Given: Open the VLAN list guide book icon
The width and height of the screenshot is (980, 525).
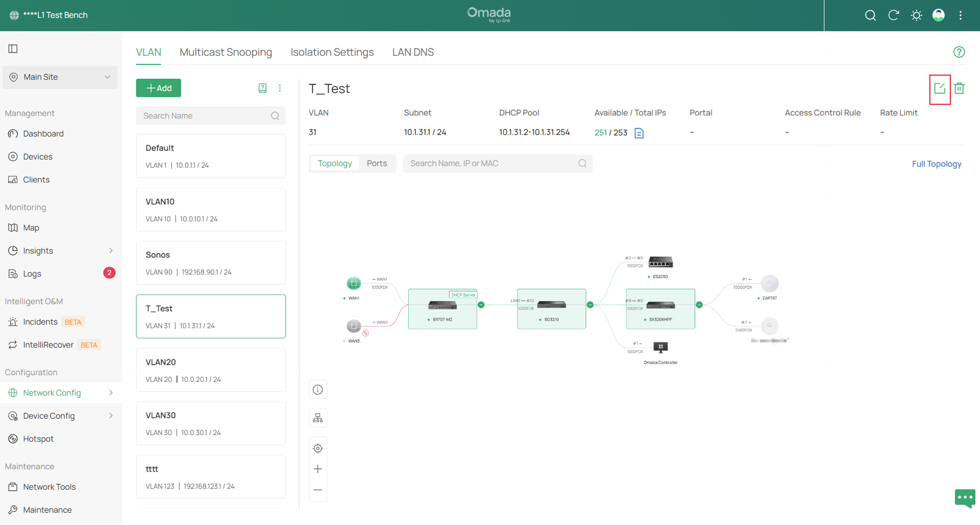Looking at the screenshot, I should (x=262, y=88).
